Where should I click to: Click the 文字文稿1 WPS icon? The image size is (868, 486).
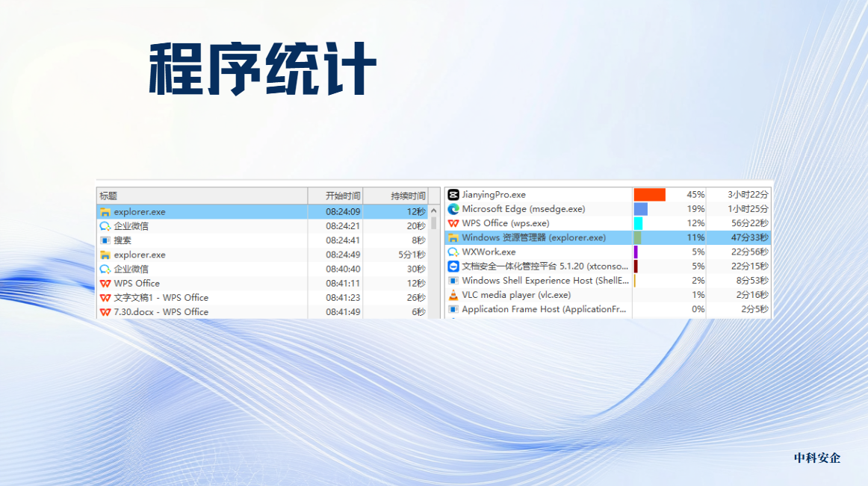105,298
